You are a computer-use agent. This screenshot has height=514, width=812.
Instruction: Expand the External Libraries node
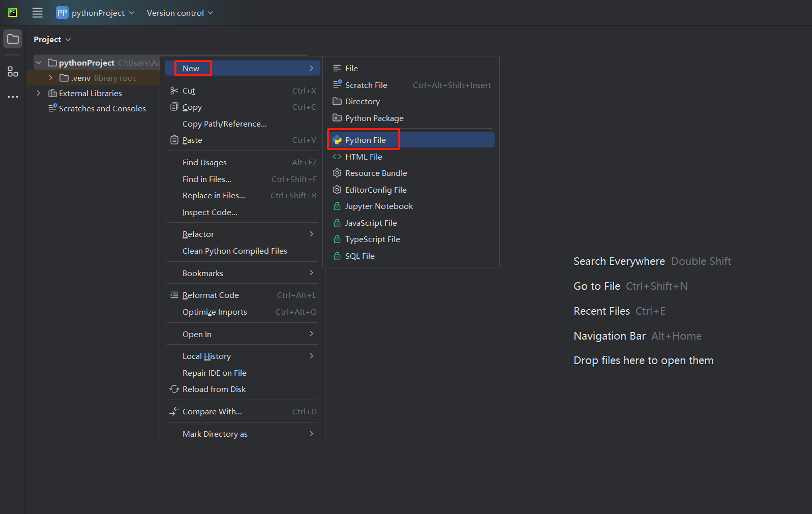click(x=39, y=93)
